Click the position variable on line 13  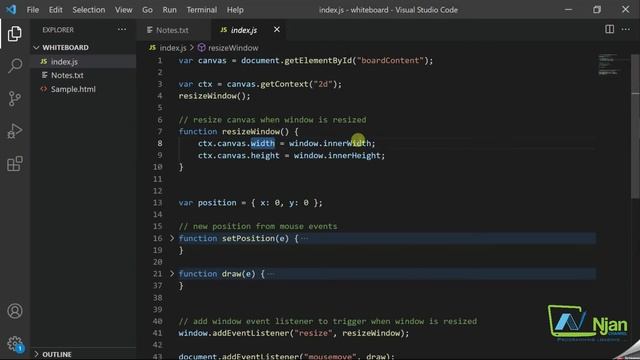click(217, 202)
